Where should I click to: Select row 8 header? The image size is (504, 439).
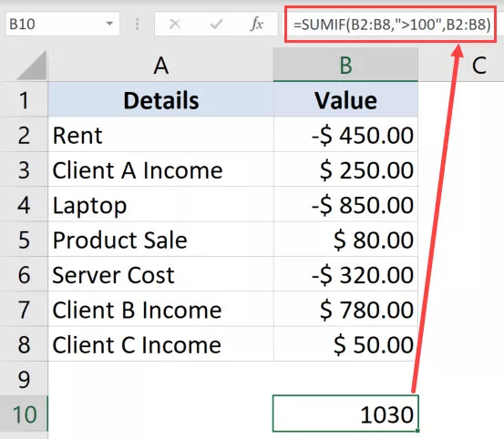click(x=24, y=344)
